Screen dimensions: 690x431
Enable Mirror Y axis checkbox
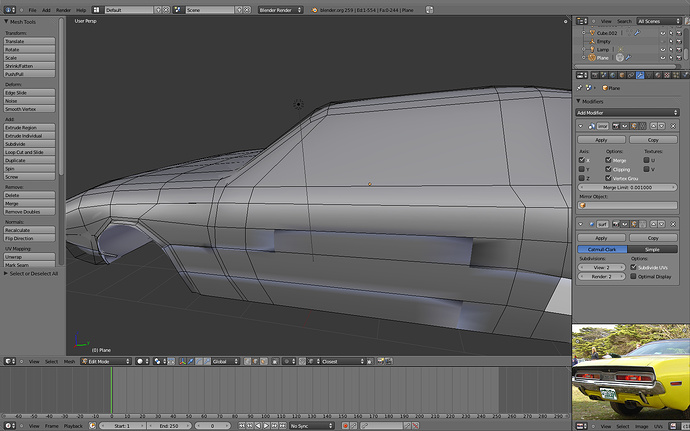[x=582, y=169]
